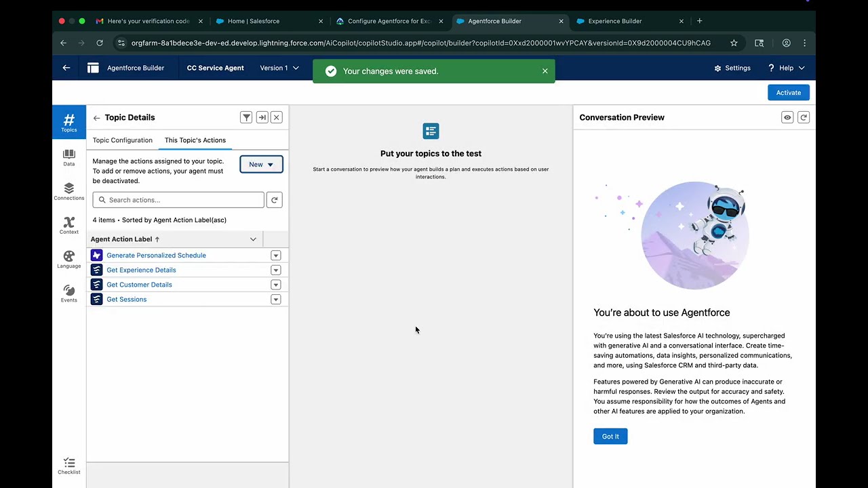Click the Get Experience Details action icon
This screenshot has height=488, width=868.
pos(97,270)
